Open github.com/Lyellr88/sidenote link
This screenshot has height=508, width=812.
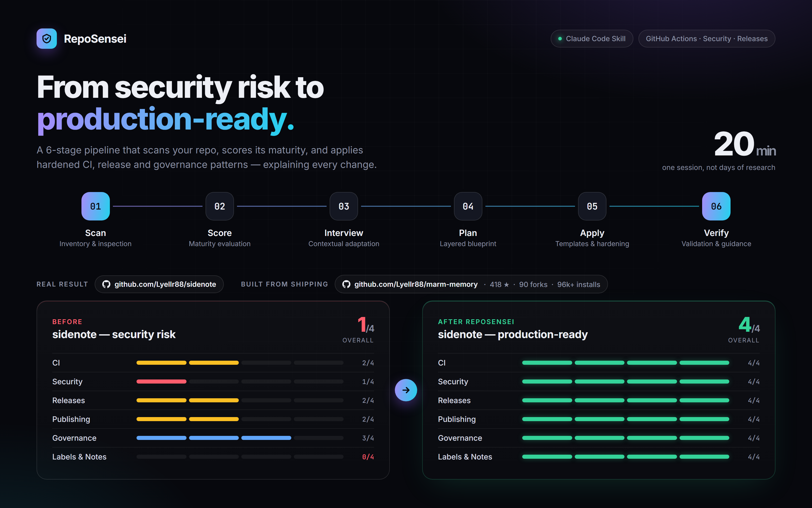click(159, 284)
